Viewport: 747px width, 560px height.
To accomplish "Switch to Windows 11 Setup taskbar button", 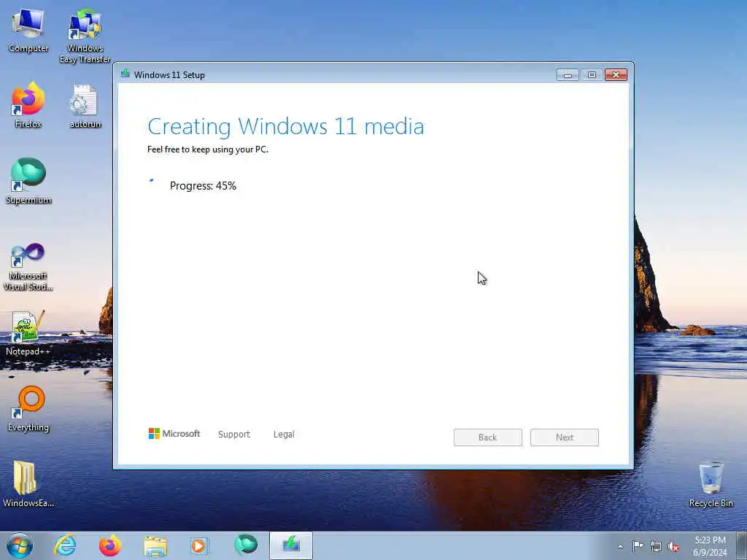I will click(x=291, y=545).
